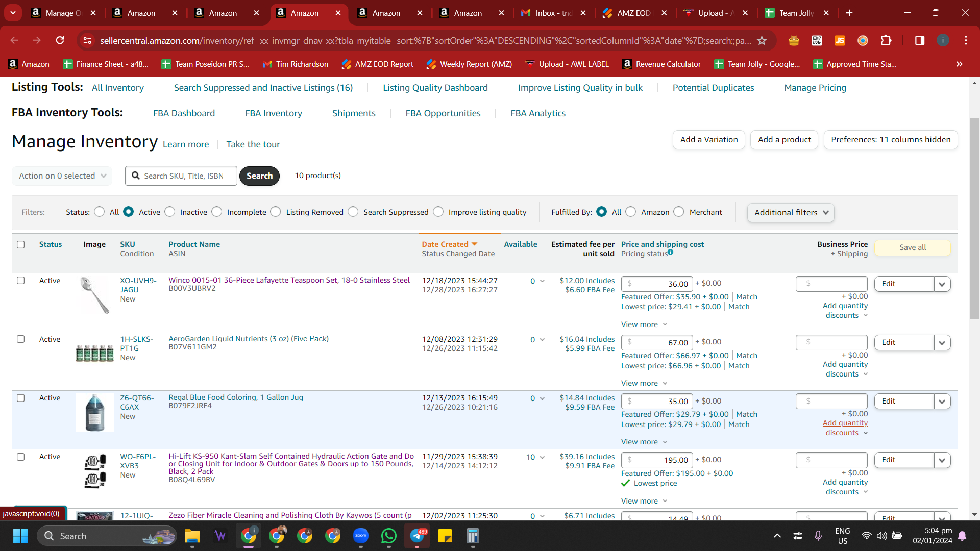Click the search magnifier in the SKU search box
The height and width of the screenshot is (551, 980).
pos(136,176)
